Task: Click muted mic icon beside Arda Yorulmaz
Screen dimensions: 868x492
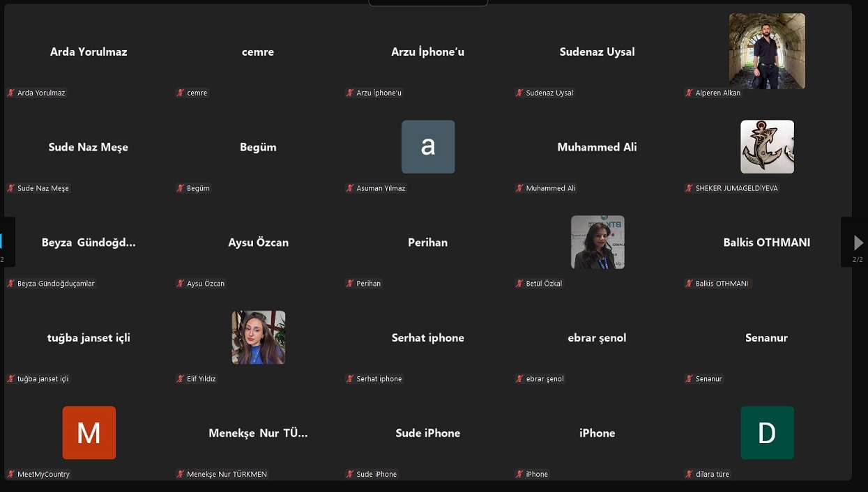Action: pyautogui.click(x=11, y=93)
